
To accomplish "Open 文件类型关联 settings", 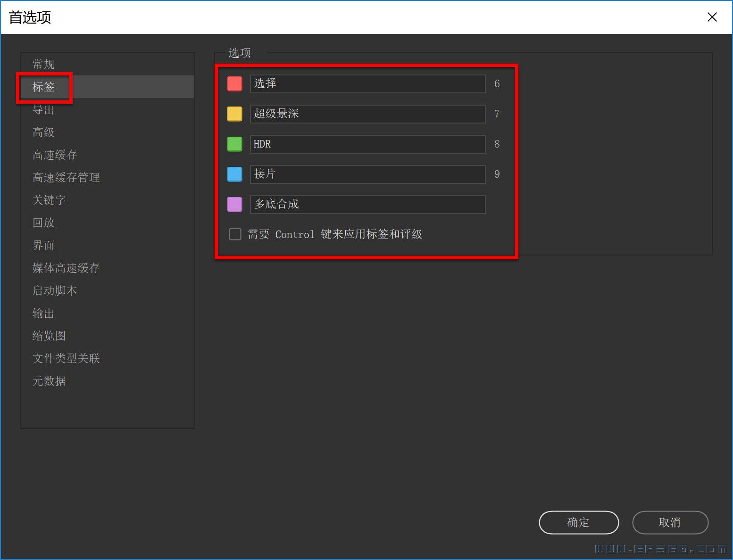I will pyautogui.click(x=66, y=358).
